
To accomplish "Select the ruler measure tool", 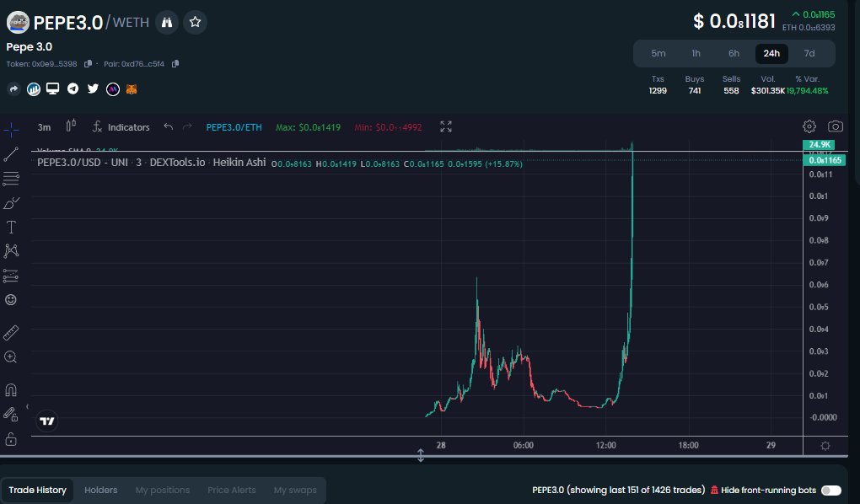I will [x=11, y=332].
